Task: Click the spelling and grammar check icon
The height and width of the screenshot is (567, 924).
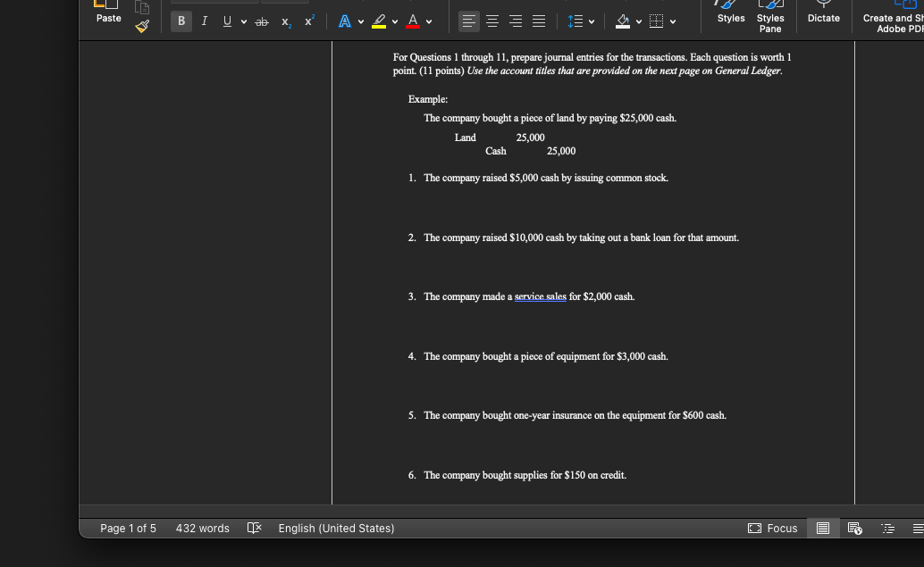Action: tap(254, 528)
